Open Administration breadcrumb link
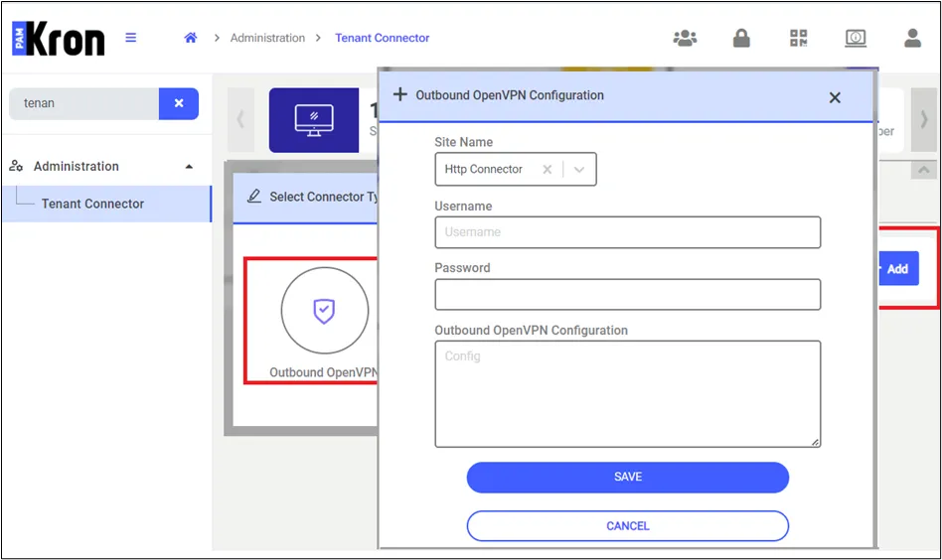This screenshot has height=560, width=942. click(x=267, y=38)
